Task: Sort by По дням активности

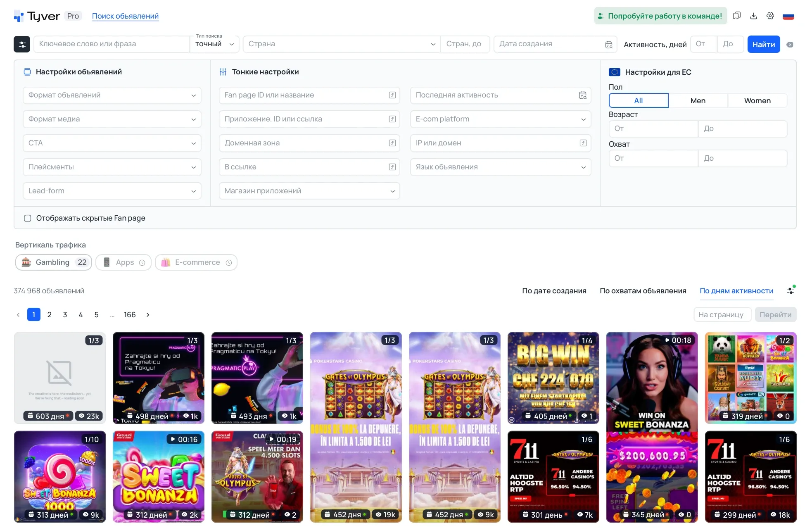Action: 736,291
